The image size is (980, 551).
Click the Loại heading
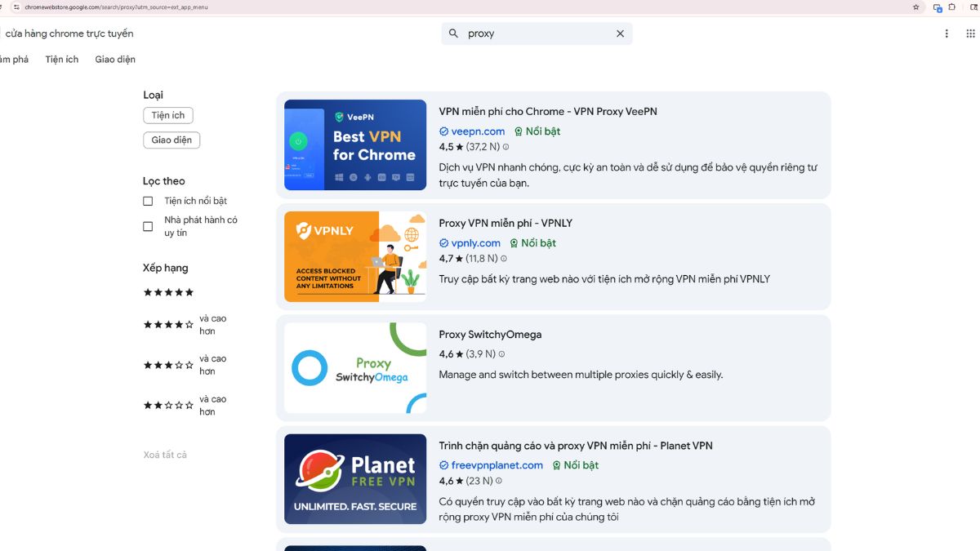click(154, 96)
